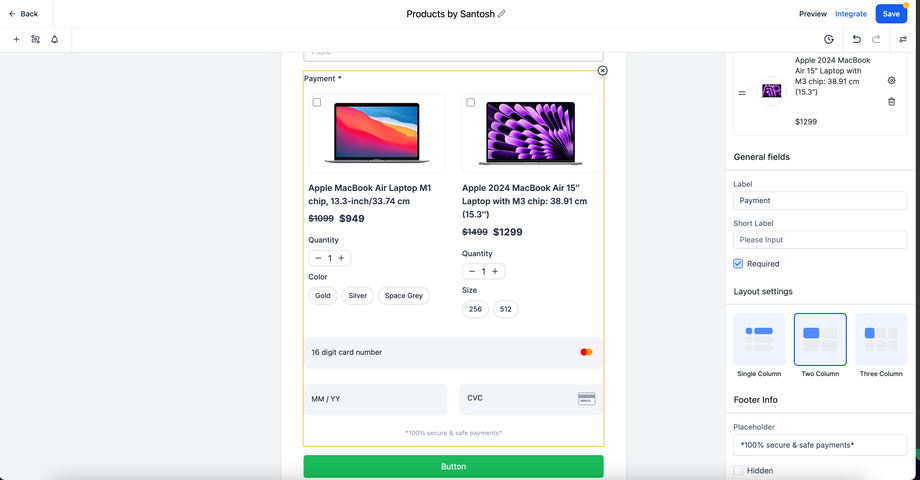Delete the MacBook M3 product with trash icon

pos(892,101)
